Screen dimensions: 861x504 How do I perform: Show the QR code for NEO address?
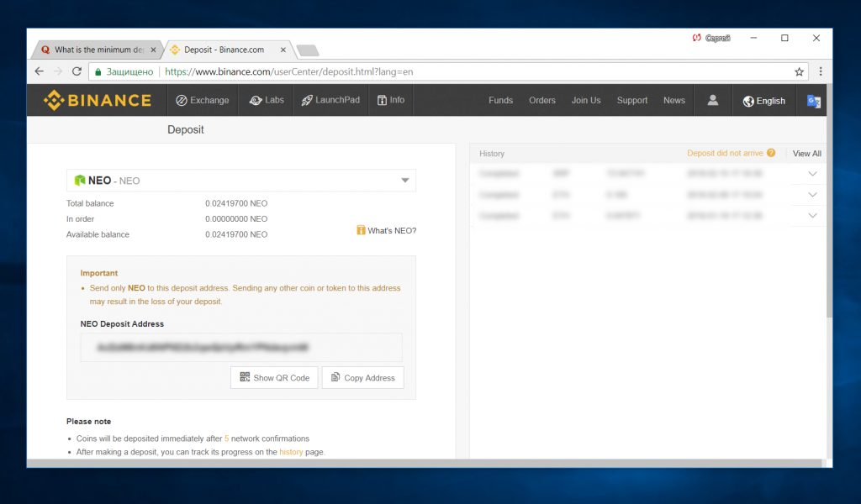274,377
